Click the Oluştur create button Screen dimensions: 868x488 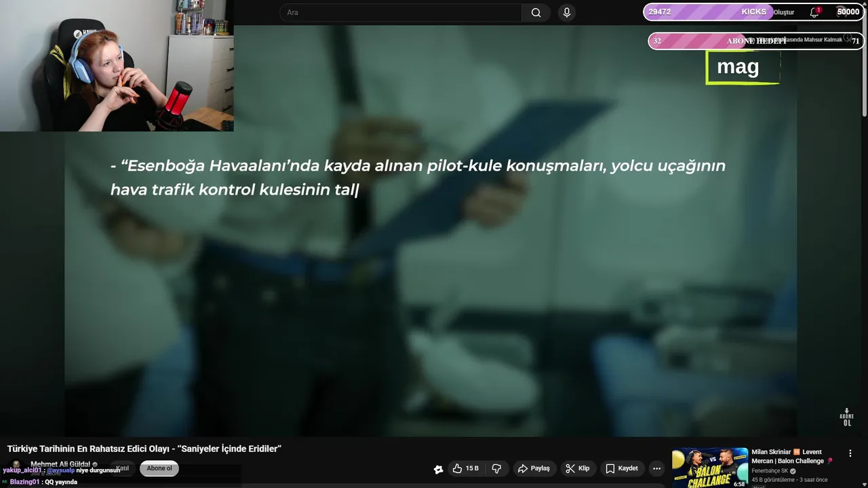(x=784, y=12)
